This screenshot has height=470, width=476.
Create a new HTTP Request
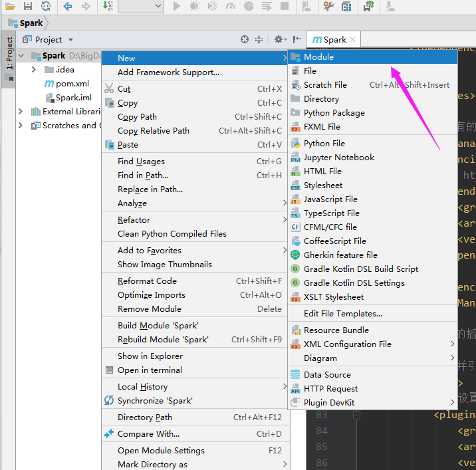(x=373, y=389)
